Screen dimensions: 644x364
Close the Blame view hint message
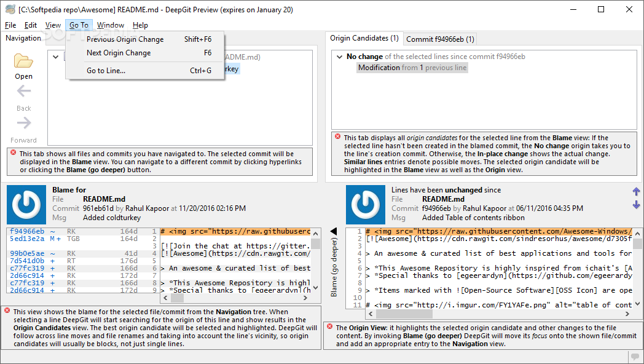[7, 311]
